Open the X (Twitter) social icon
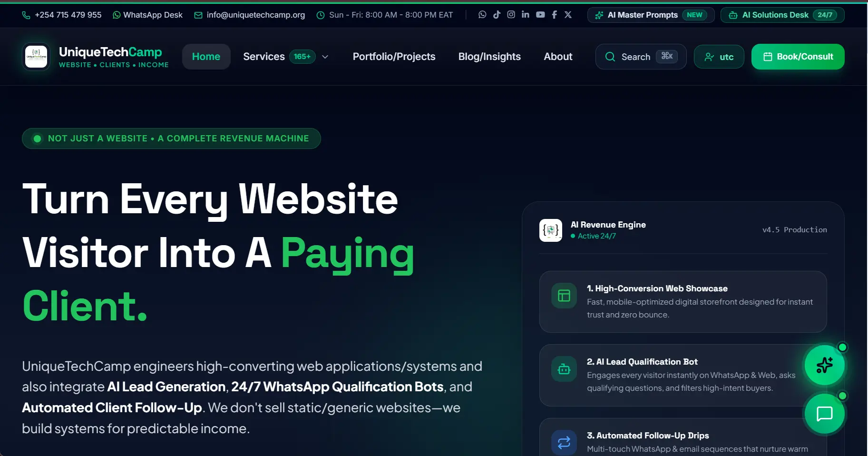The image size is (868, 456). [568, 15]
